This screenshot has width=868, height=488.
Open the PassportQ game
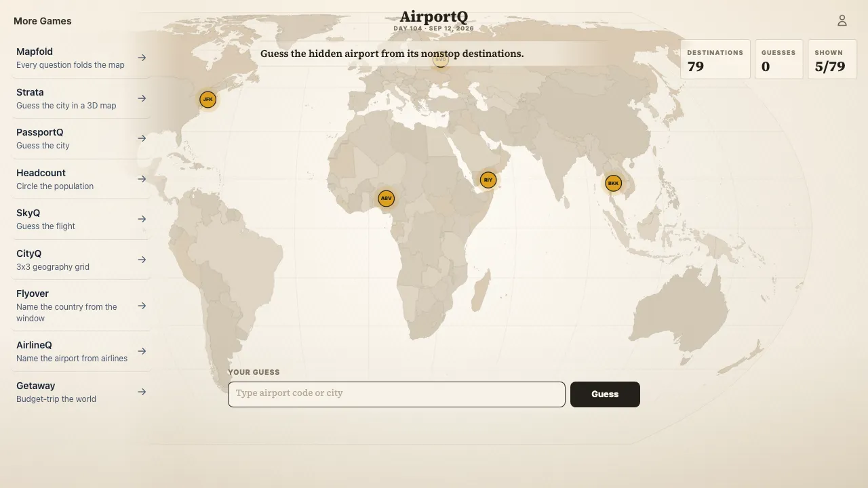(x=81, y=138)
